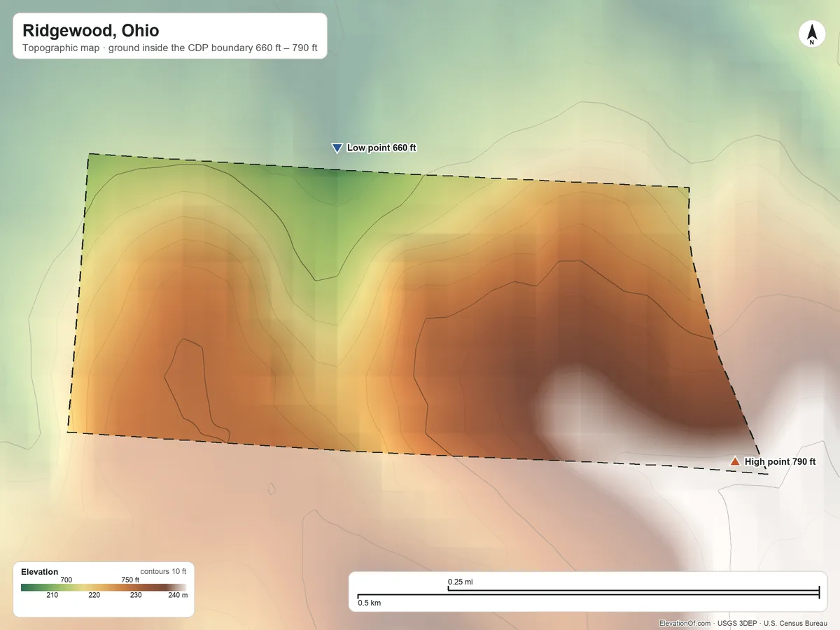Click the 'Elevation' legend heading

coord(40,572)
